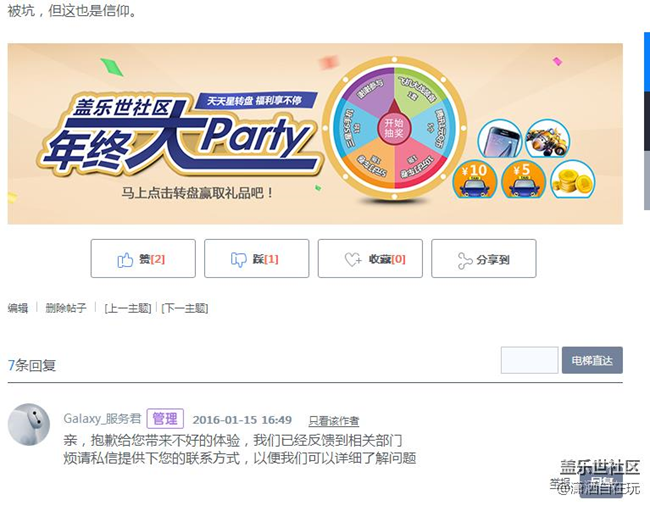This screenshot has height=511, width=650.
Task: Open the Galaxy_服务君 username profile
Action: point(102,419)
